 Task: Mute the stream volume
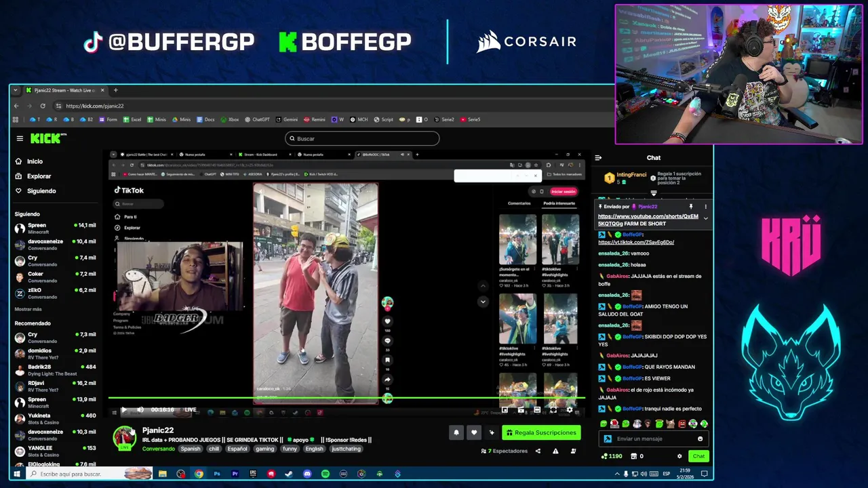140,409
